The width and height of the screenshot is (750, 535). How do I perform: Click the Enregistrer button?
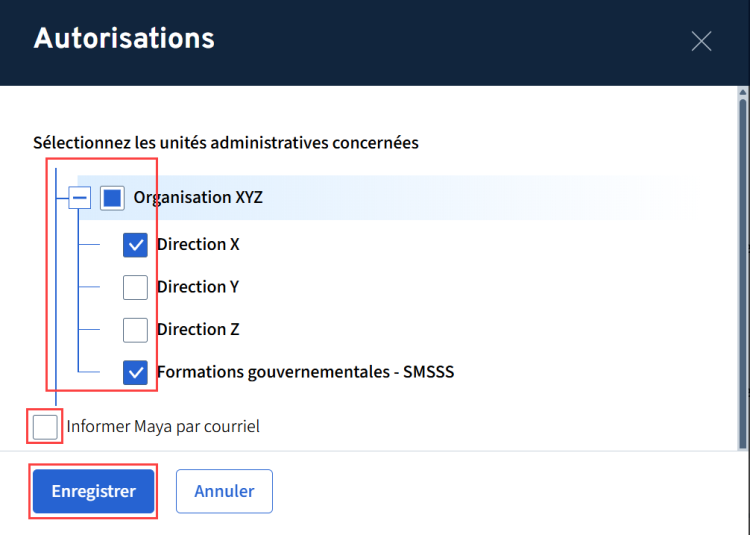point(93,491)
